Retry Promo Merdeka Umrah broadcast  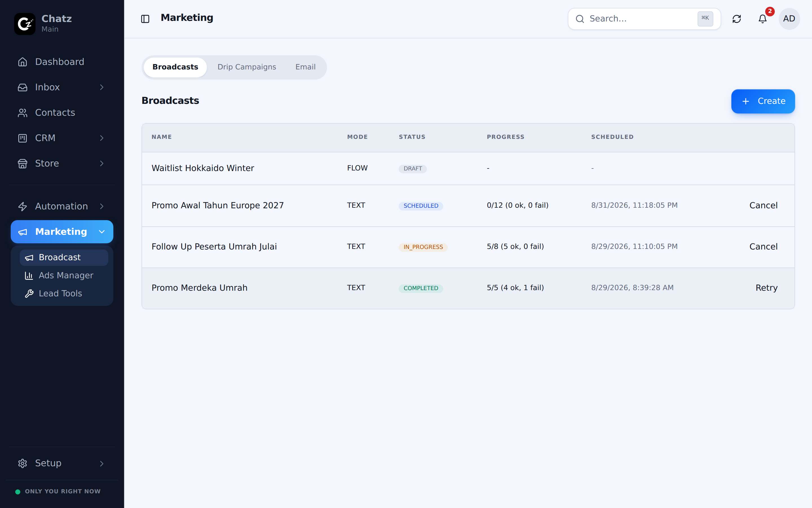(766, 288)
